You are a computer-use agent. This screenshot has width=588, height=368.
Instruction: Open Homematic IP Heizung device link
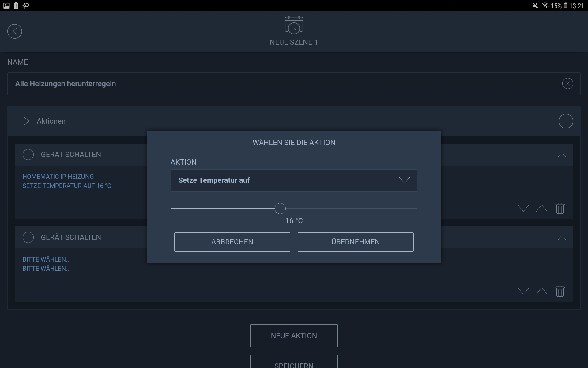(58, 177)
